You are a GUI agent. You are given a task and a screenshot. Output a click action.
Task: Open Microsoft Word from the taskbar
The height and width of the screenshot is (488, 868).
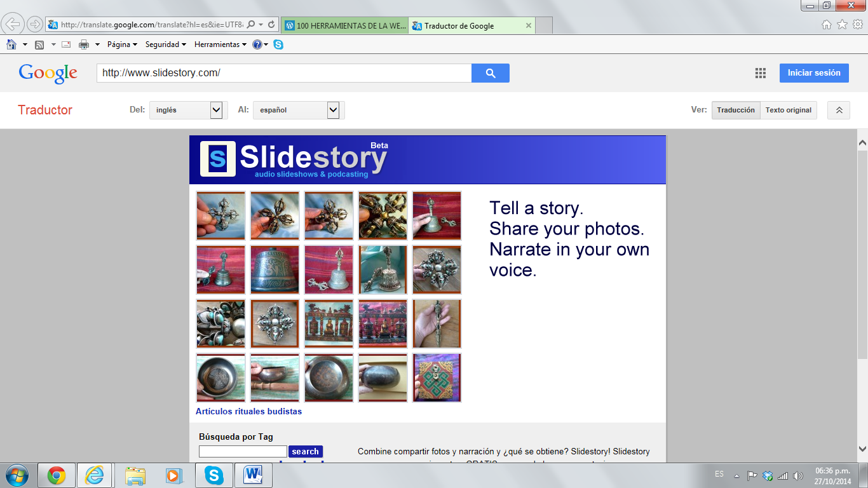(x=253, y=475)
